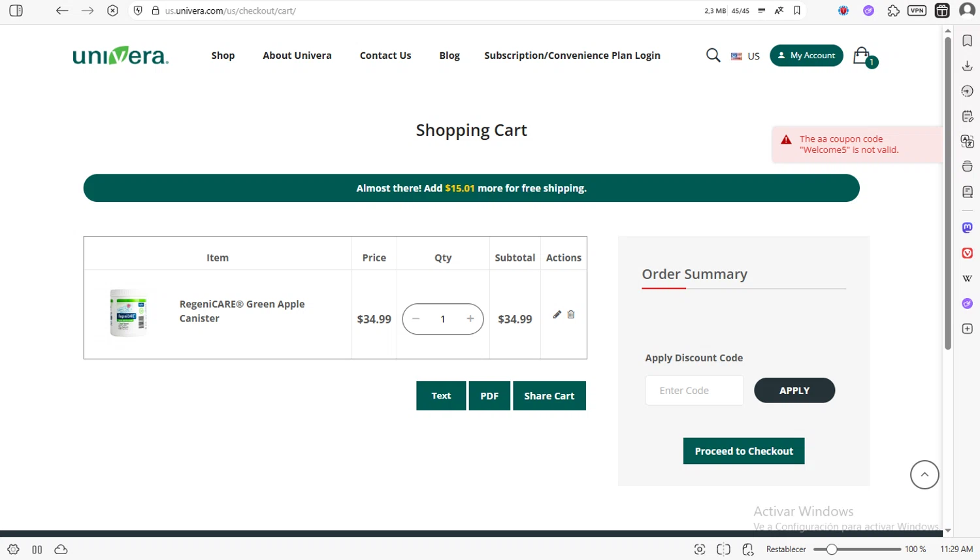Click the 11:29 AM clock
The height and width of the screenshot is (560, 980).
[x=956, y=550]
